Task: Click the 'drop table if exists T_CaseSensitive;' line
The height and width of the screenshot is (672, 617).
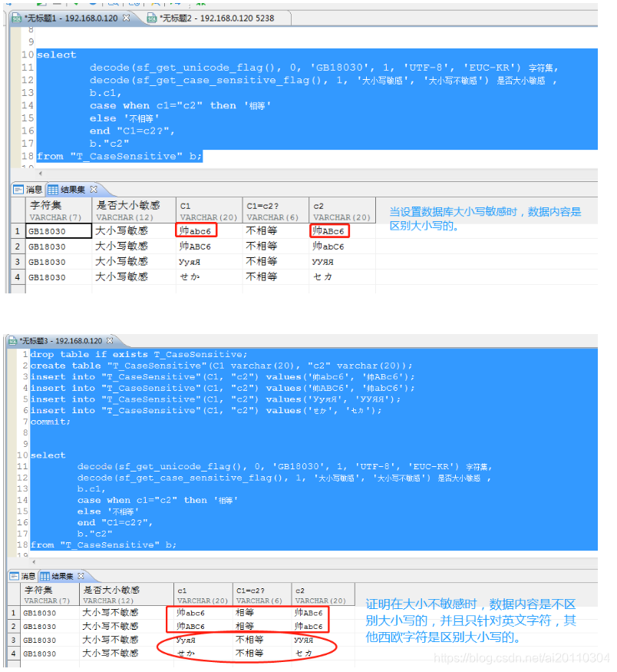Action: pos(139,354)
